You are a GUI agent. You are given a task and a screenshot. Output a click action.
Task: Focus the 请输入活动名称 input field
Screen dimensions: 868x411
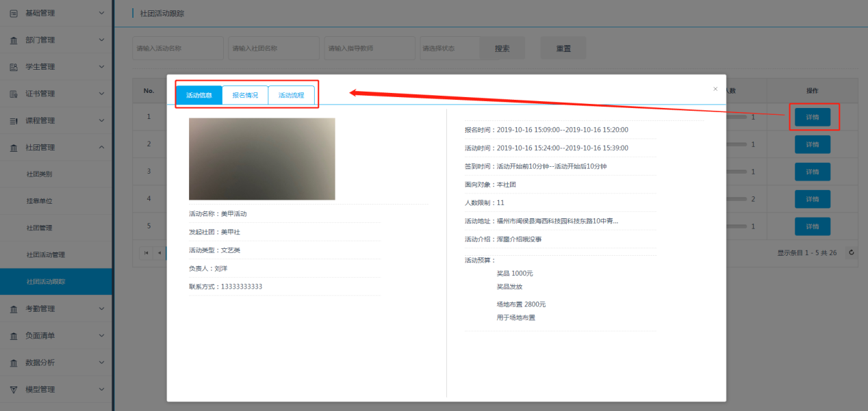(x=178, y=49)
